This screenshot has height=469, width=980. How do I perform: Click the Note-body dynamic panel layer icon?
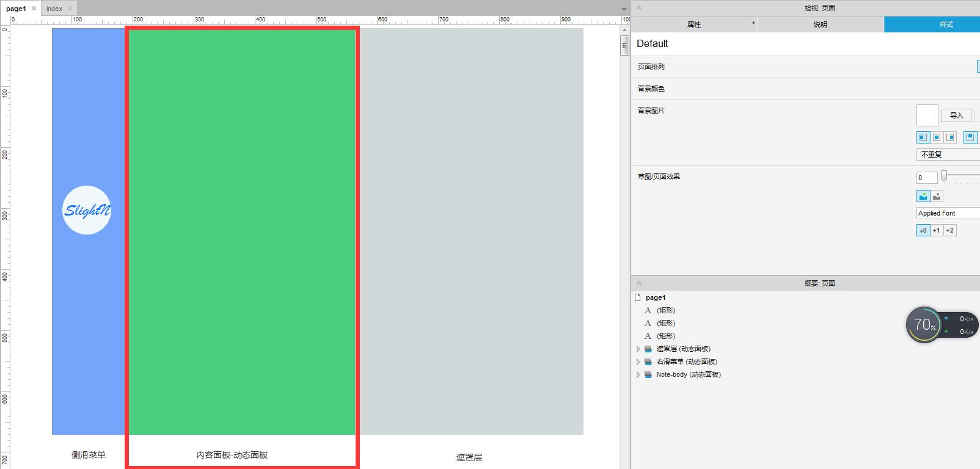coord(648,375)
